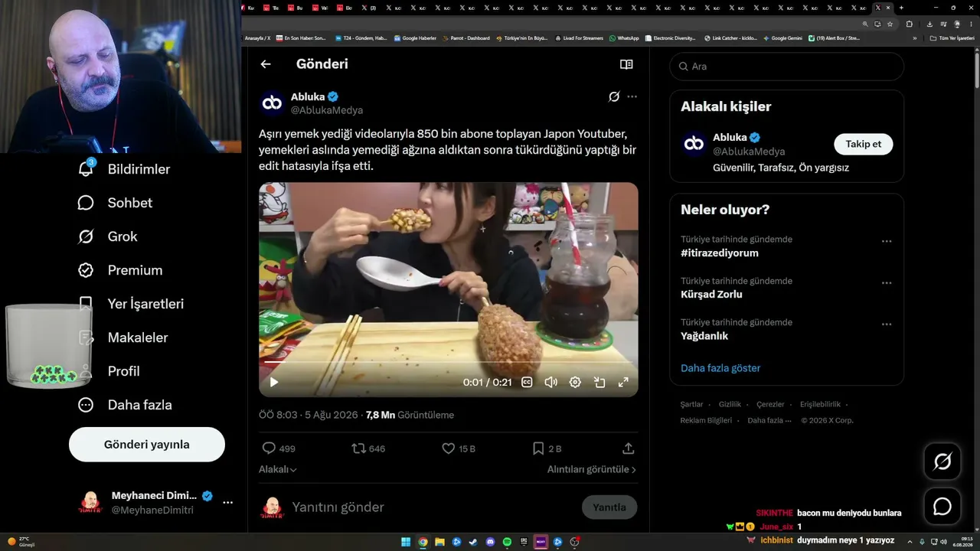This screenshot has height=551, width=980.
Task: Open the video settings gear
Action: click(575, 382)
